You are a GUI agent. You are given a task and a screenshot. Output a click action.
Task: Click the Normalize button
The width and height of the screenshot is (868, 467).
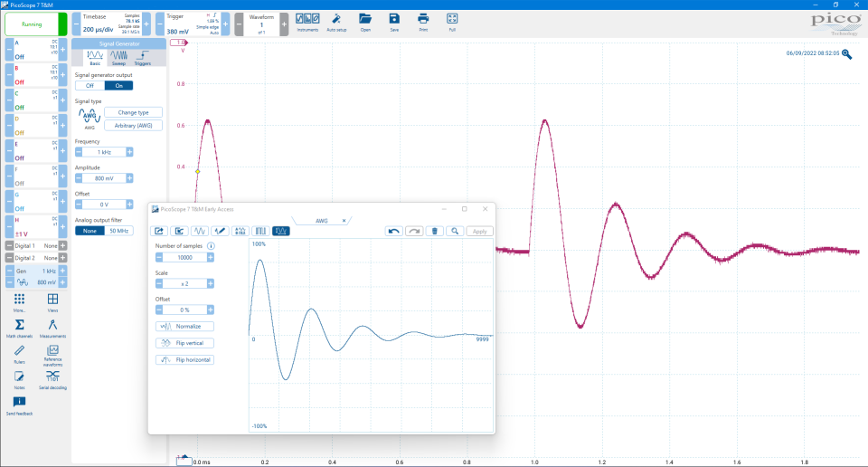point(185,326)
